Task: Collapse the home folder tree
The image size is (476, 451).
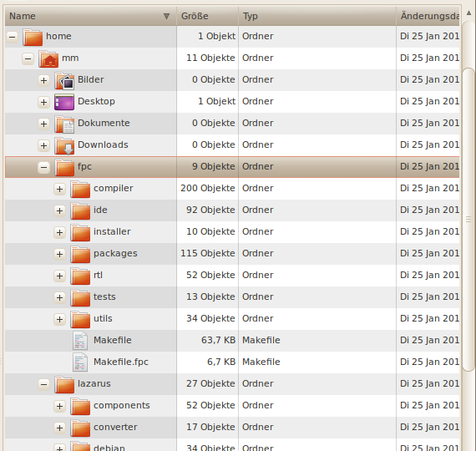Action: (13, 37)
